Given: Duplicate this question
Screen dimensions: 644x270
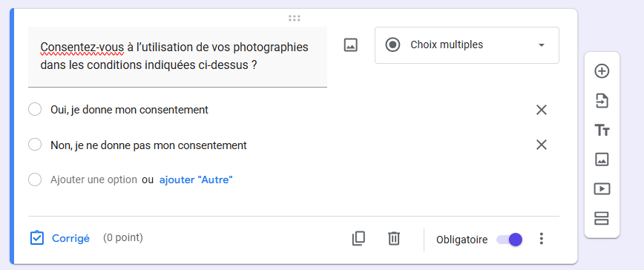Looking at the screenshot, I should point(358,238).
